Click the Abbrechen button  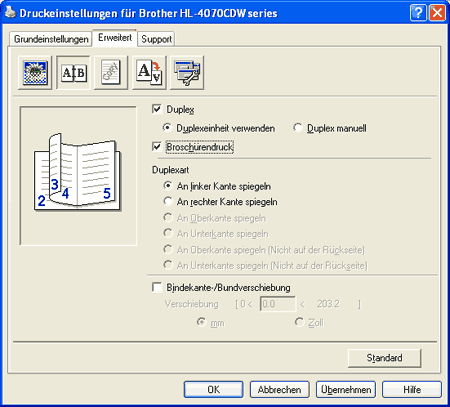pyautogui.click(x=280, y=390)
